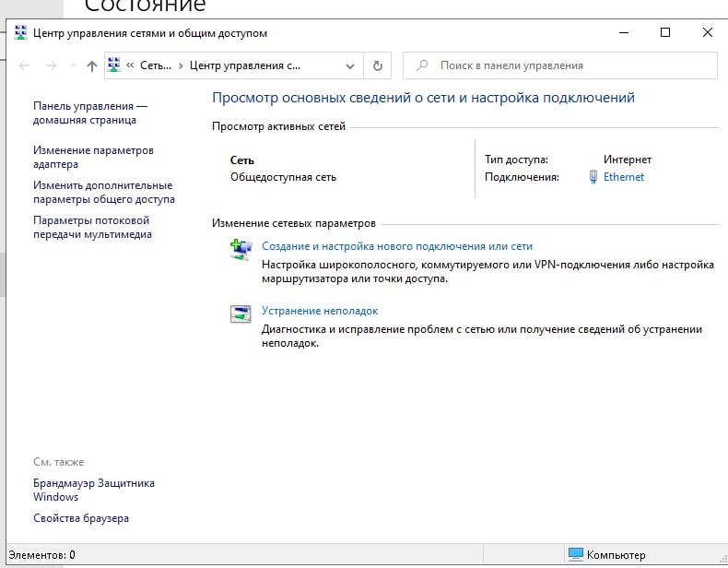The width and height of the screenshot is (728, 568).
Task: Refresh the control panel view
Action: [x=378, y=66]
